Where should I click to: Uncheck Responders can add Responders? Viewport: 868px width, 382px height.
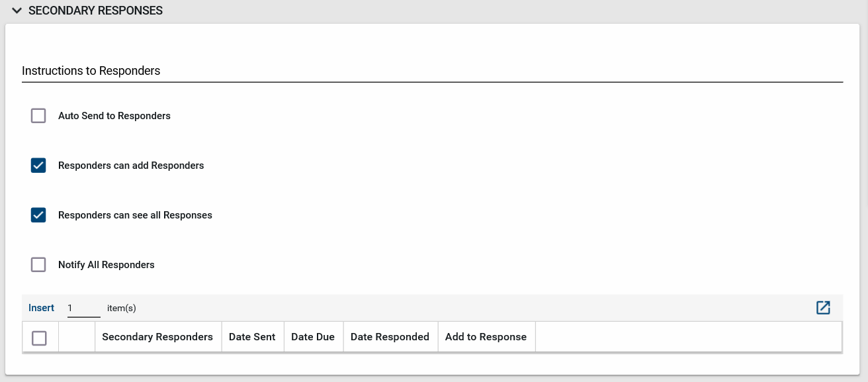point(38,165)
